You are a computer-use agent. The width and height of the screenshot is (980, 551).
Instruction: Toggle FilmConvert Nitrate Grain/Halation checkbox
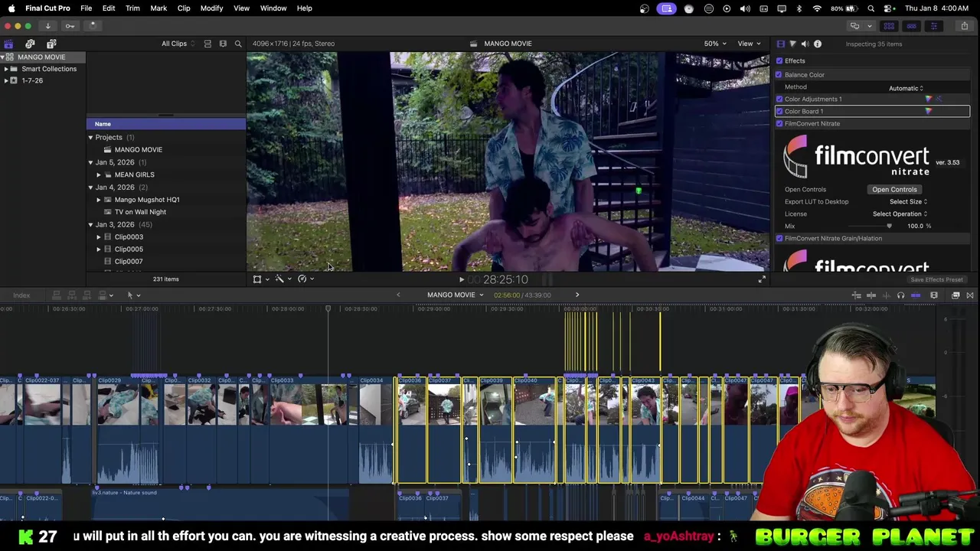(x=779, y=238)
